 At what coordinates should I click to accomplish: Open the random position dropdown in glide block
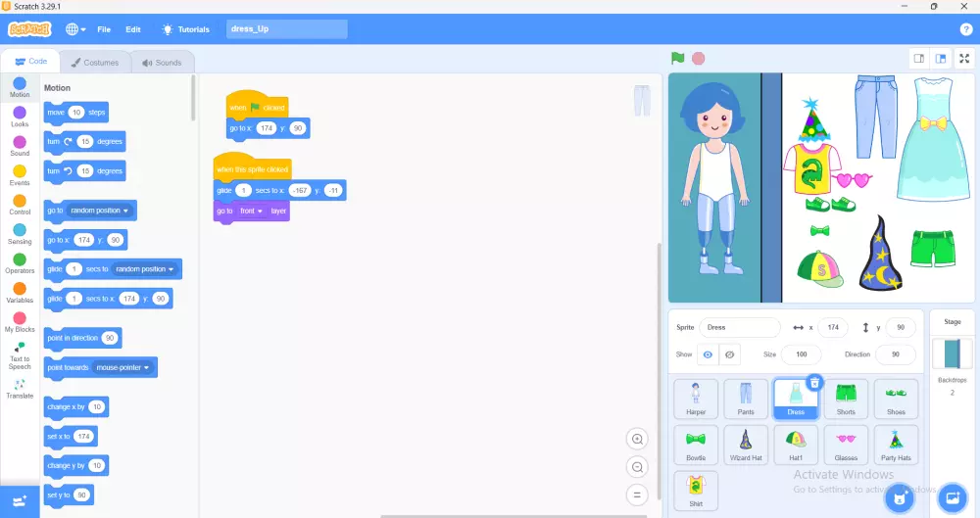144,269
